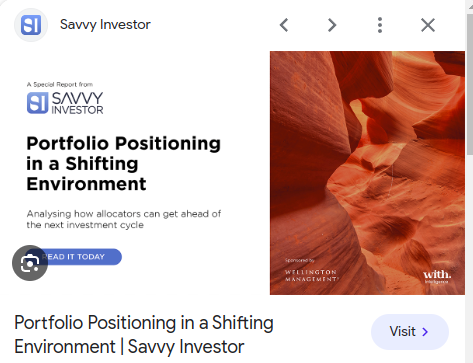Go to the previous image result
The image size is (473, 363).
[x=284, y=25]
